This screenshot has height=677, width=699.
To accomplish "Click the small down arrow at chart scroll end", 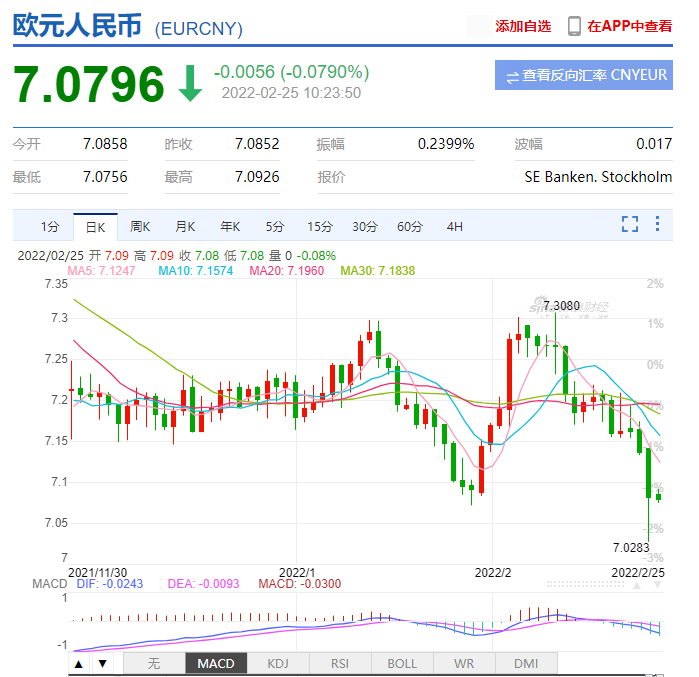I will coord(657,585).
